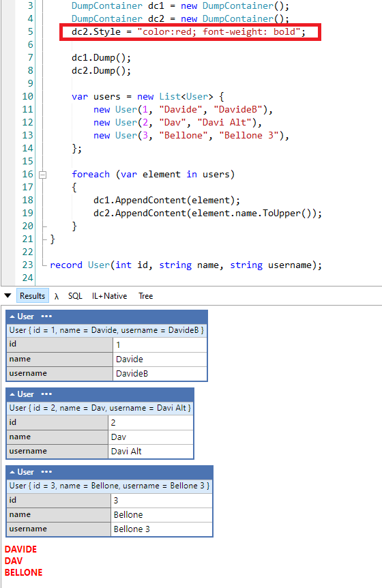Switch to the SQL tab
This screenshot has height=588, width=382.
click(75, 296)
